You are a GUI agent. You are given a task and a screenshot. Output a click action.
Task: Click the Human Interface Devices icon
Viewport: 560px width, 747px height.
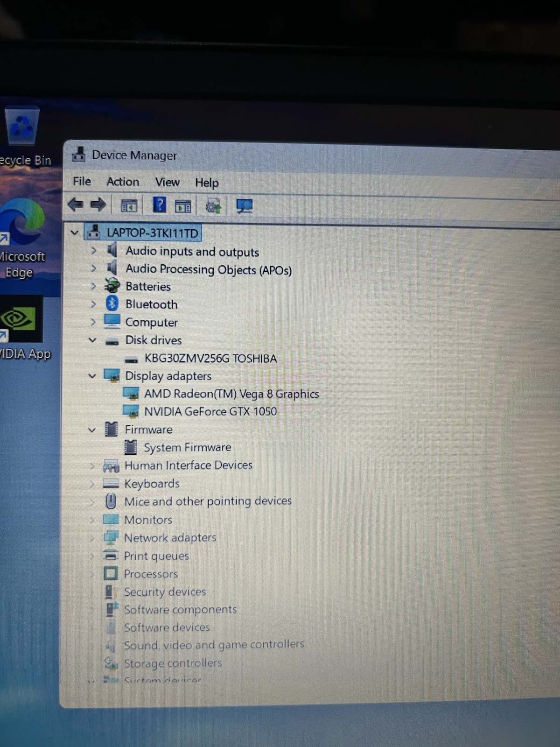click(111, 466)
